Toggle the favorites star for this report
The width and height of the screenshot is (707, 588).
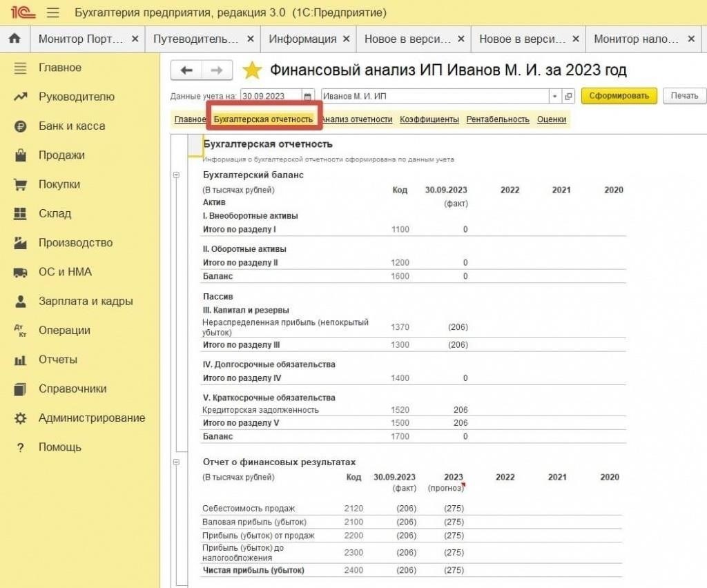252,70
